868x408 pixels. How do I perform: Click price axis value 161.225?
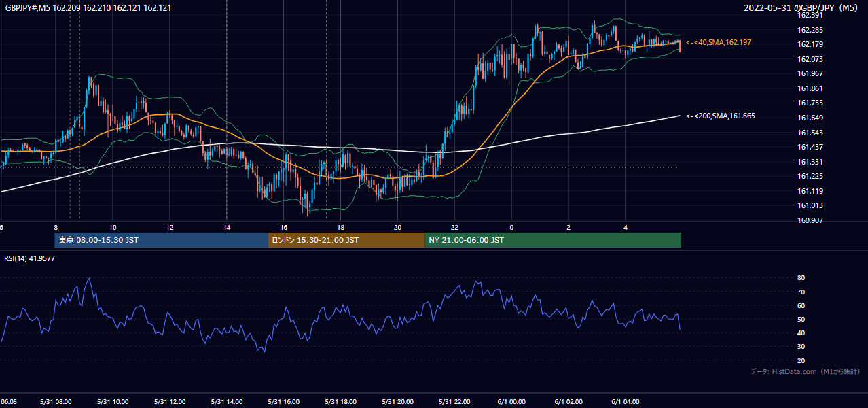[810, 176]
